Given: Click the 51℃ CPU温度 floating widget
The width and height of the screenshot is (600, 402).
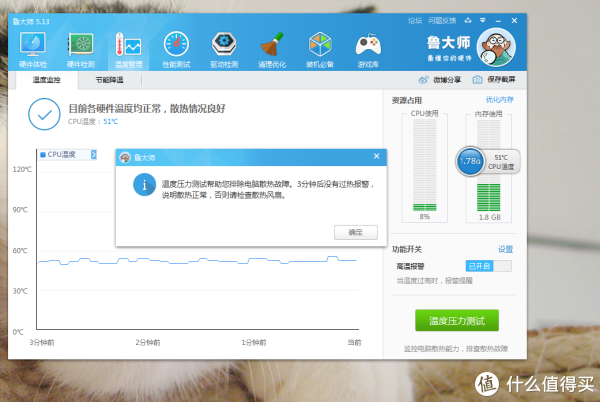Looking at the screenshot, I should [x=501, y=162].
